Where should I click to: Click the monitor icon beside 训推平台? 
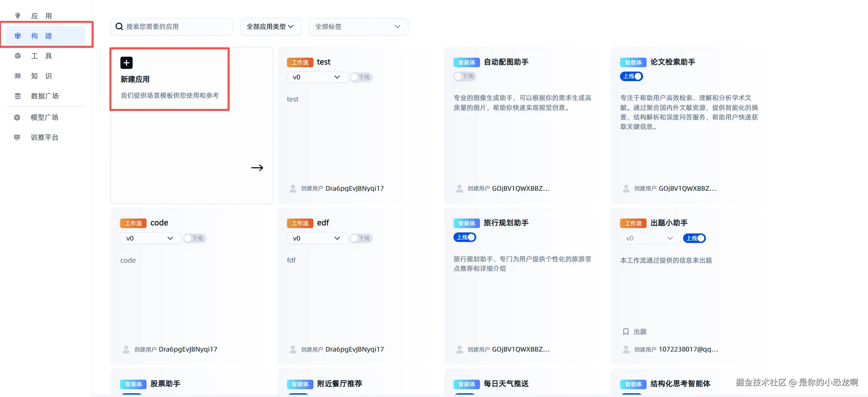[17, 137]
